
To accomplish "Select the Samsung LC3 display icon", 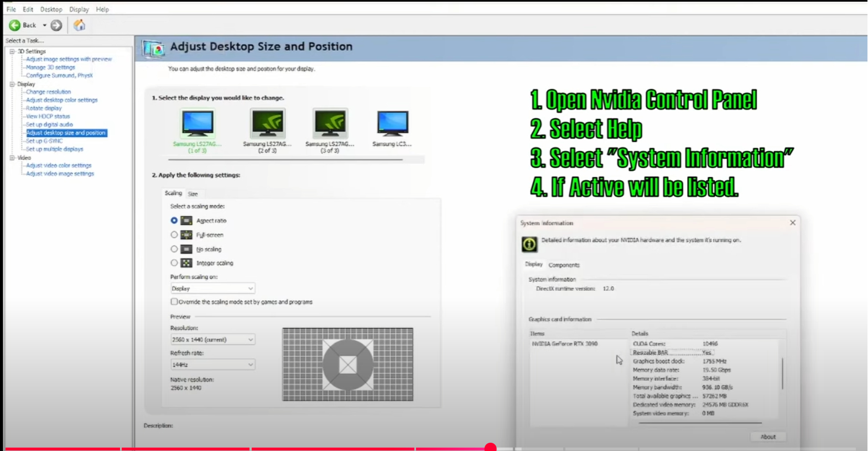I will click(x=392, y=123).
